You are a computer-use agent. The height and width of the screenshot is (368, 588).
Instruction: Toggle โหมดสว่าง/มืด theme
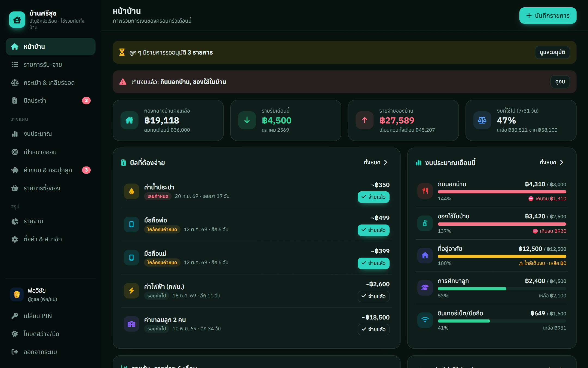tap(51, 334)
